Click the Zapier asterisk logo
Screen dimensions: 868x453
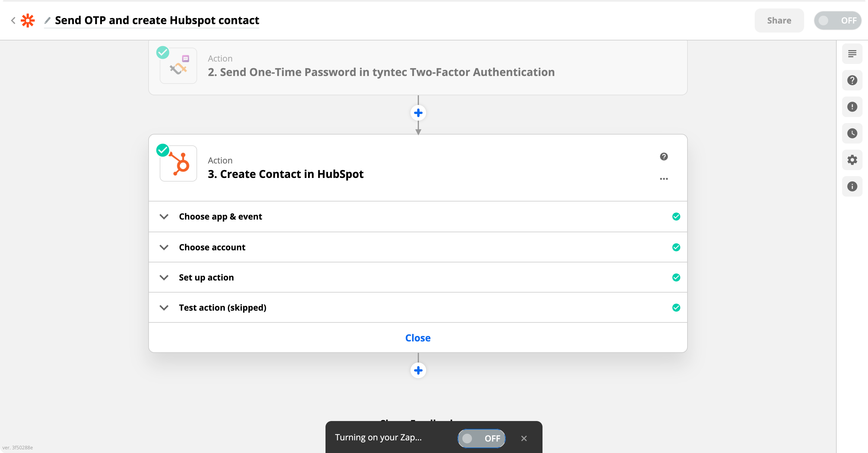pos(28,20)
